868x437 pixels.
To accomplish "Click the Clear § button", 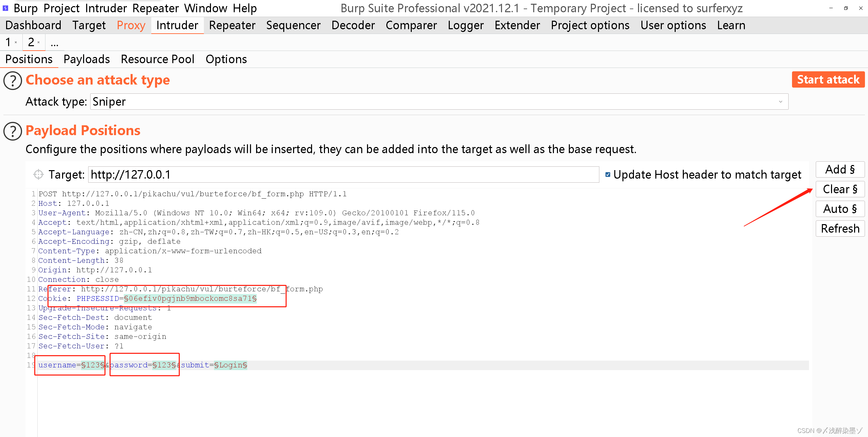I will pyautogui.click(x=840, y=189).
